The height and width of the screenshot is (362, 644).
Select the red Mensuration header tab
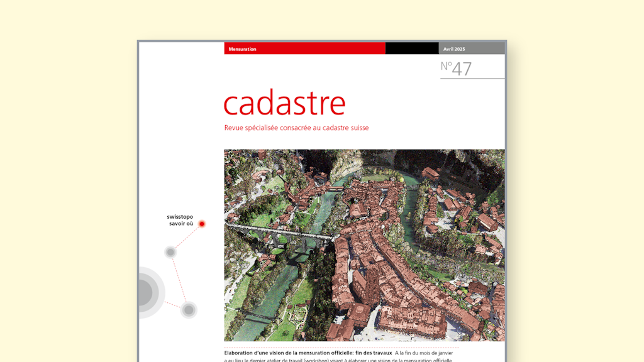[x=304, y=48]
